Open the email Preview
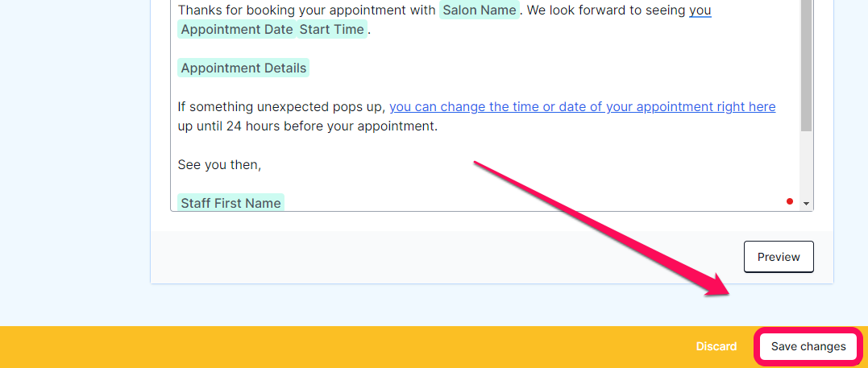Image resolution: width=868 pixels, height=368 pixels. click(779, 257)
